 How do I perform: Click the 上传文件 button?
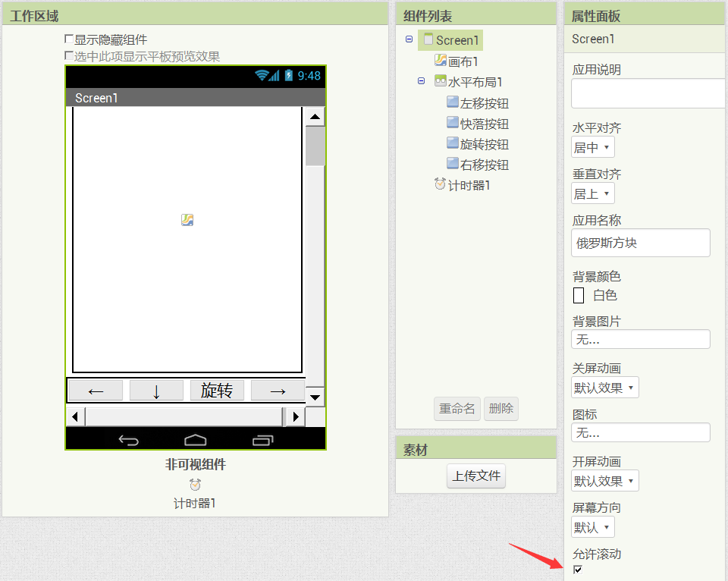476,476
